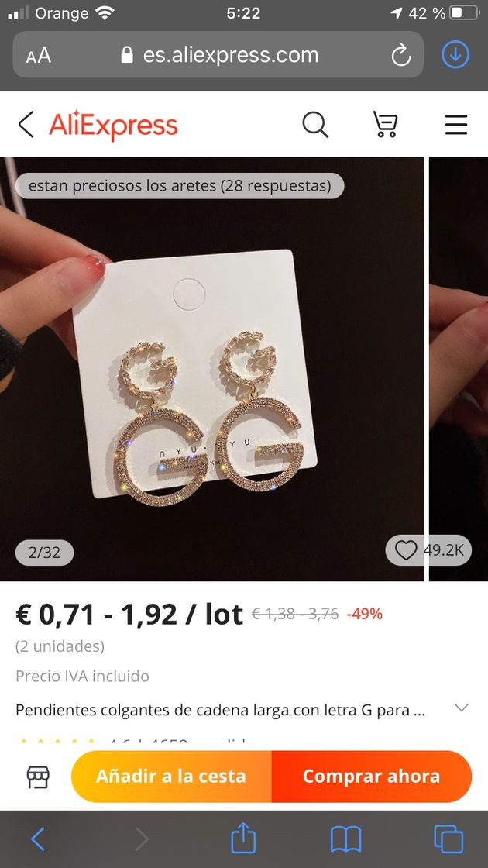Viewport: 488px width, 868px height.
Task: Tap the Safari downloads icon
Action: tap(455, 55)
